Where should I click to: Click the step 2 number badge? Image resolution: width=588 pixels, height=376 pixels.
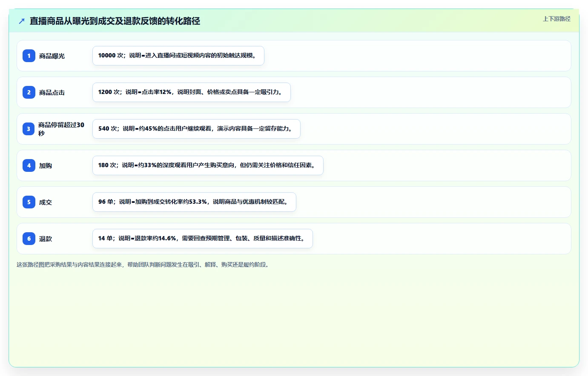pos(29,92)
